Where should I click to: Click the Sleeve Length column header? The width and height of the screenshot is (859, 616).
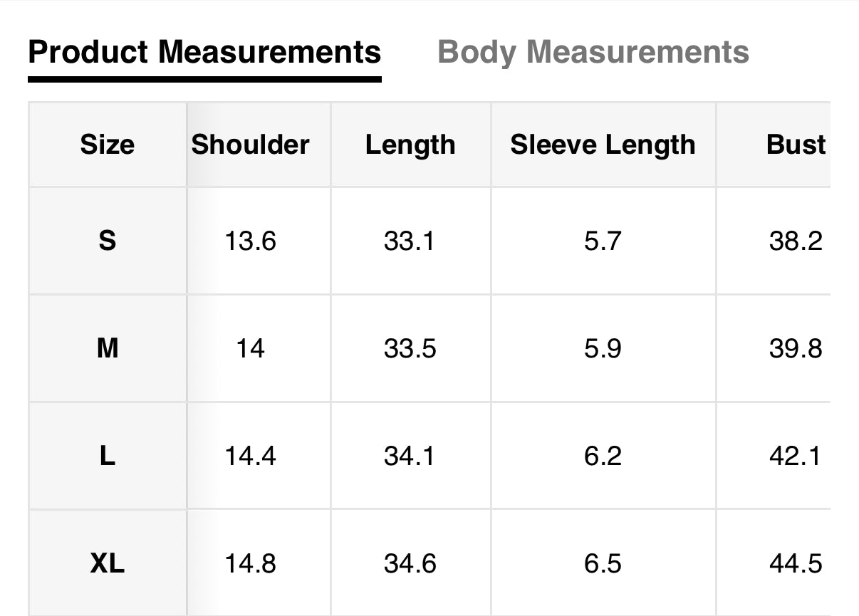point(603,145)
